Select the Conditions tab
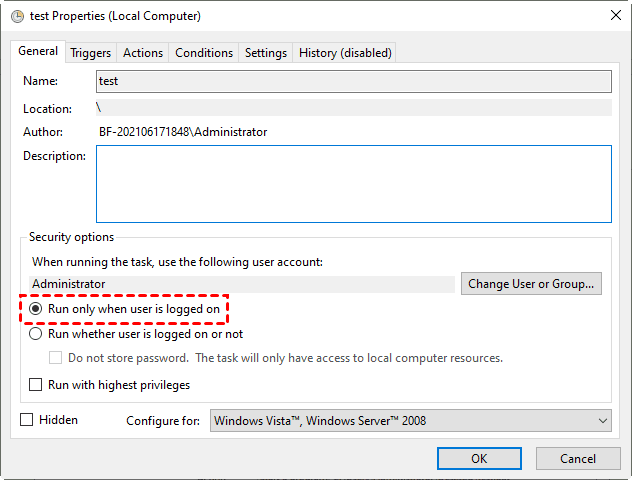This screenshot has height=480, width=632. point(204,53)
